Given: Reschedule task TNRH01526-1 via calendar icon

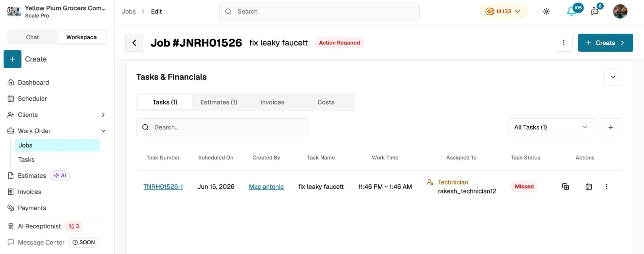Looking at the screenshot, I should pyautogui.click(x=589, y=186).
